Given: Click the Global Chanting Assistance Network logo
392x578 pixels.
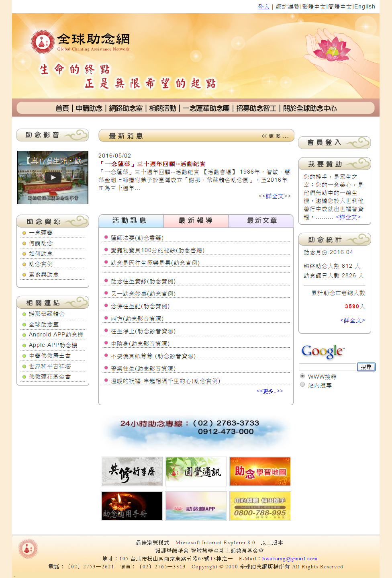Looking at the screenshot, I should [80, 42].
